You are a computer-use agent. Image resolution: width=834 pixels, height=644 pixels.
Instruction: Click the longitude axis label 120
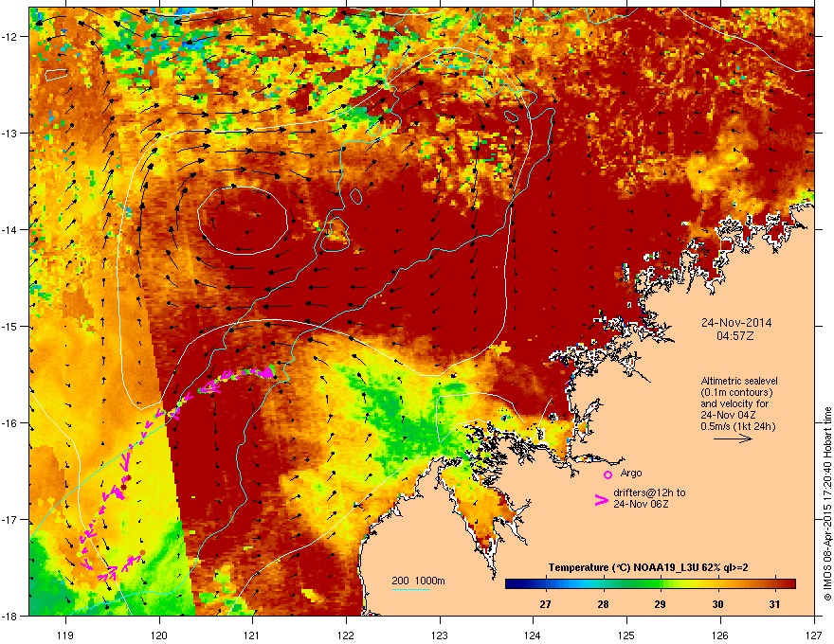[x=159, y=635]
